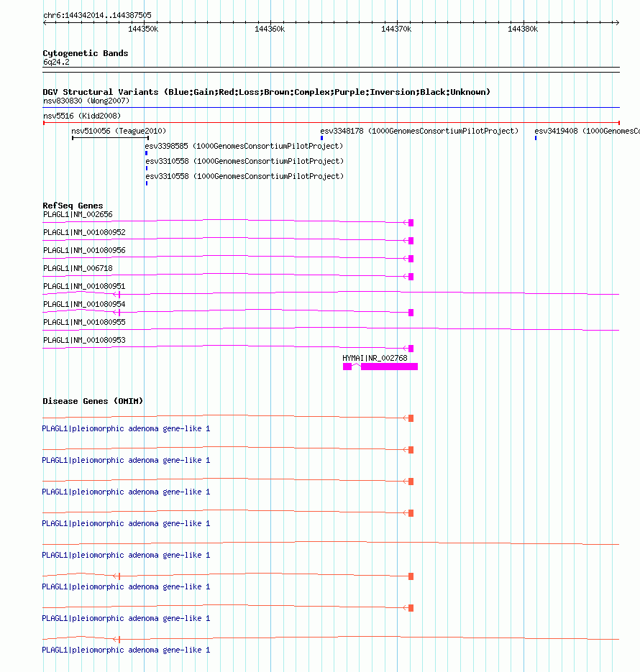The image size is (640, 672).
Task: Click the red loss bar of nsv5516
Action: point(331,123)
